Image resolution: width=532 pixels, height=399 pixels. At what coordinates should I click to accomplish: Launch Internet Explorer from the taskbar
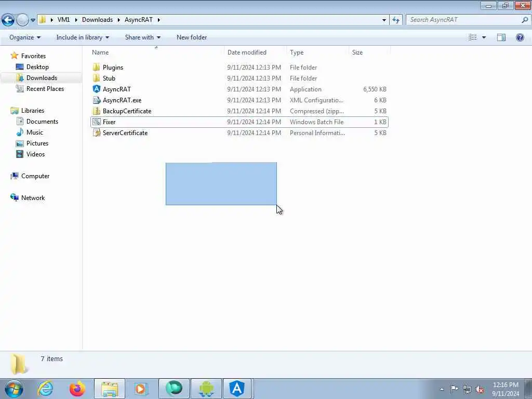(x=46, y=389)
